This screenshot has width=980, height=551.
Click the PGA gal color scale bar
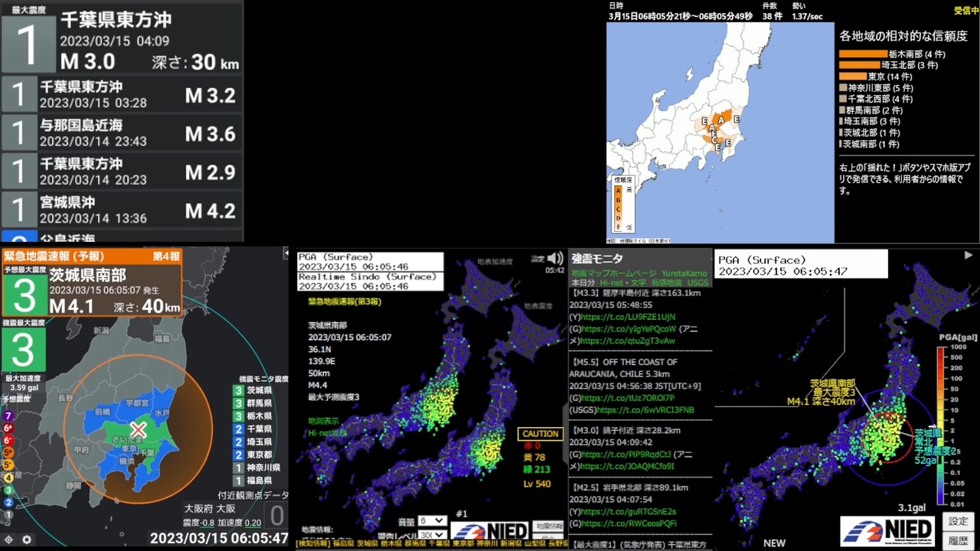pos(940,425)
